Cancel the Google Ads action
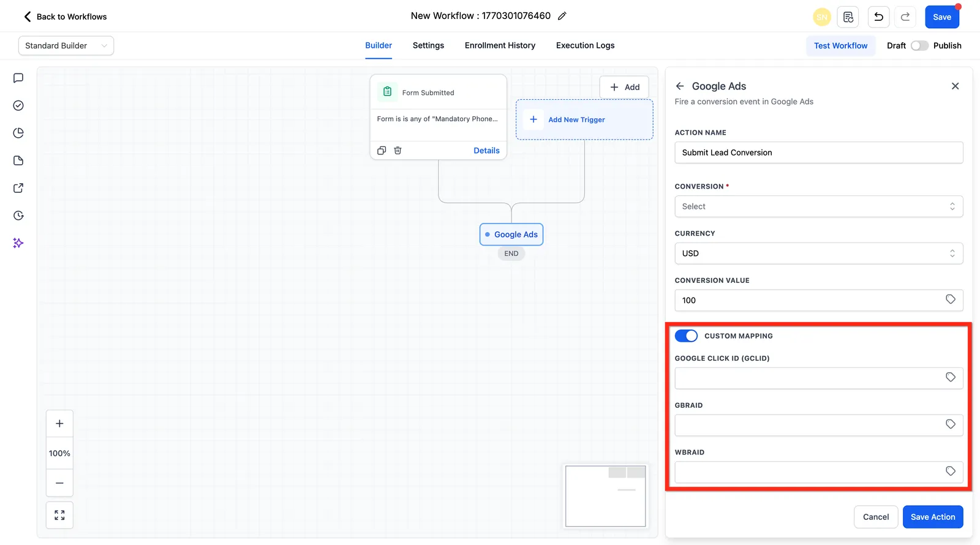The image size is (980, 545). point(876,517)
